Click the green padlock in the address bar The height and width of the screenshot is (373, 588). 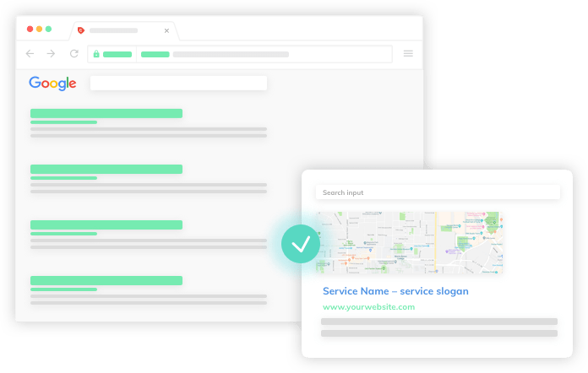[x=96, y=54]
